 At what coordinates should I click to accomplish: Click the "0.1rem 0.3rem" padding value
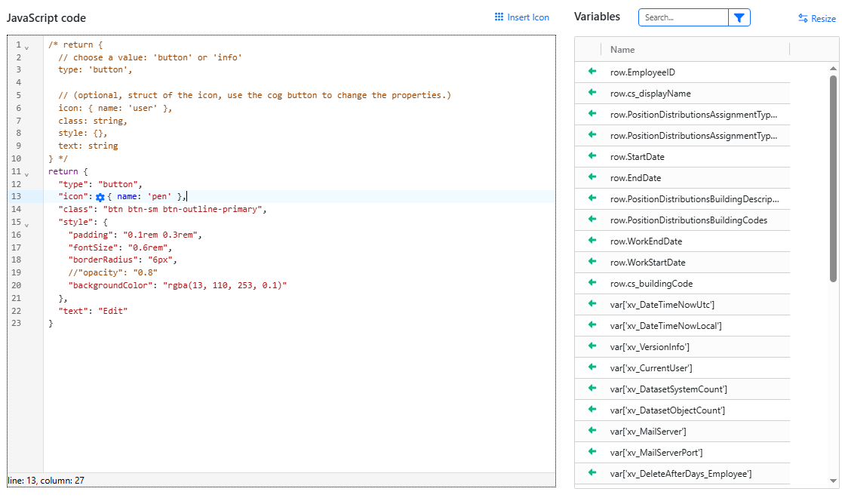[x=160, y=235]
